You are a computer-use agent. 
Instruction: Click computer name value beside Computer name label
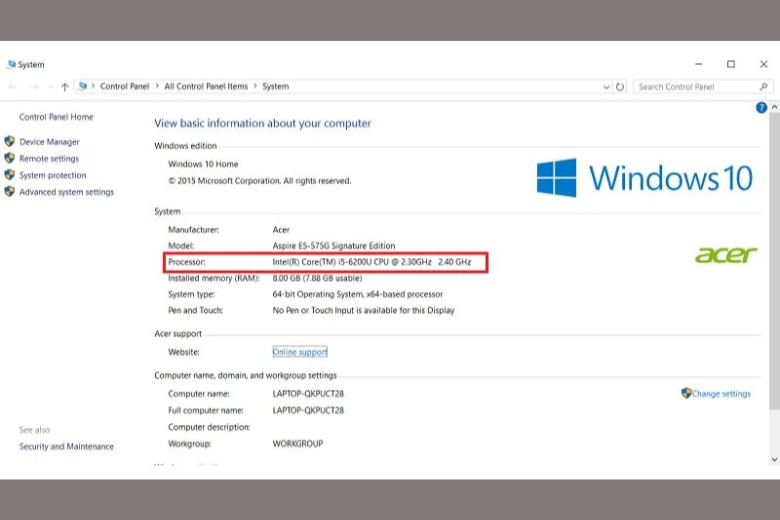click(x=308, y=394)
